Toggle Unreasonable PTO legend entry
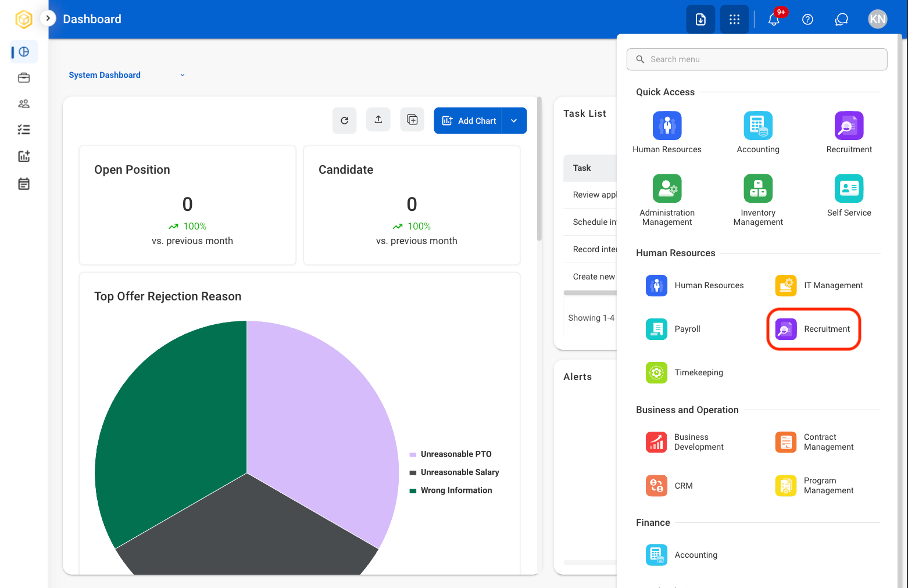The width and height of the screenshot is (908, 588). click(x=451, y=454)
